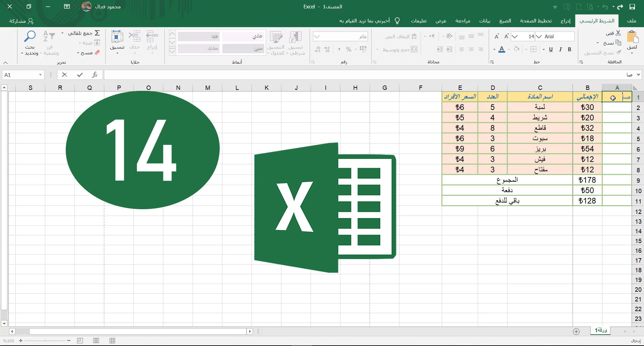Expand the cell styles gallery More arrow

[x=172, y=51]
